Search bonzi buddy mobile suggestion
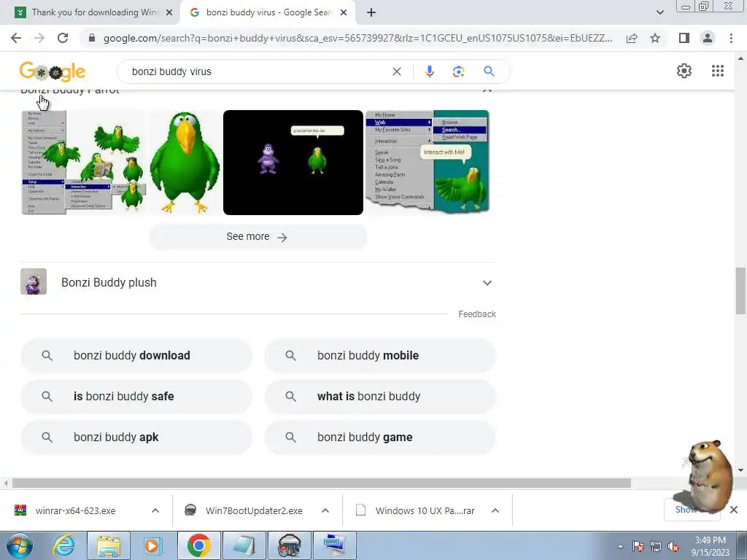 pyautogui.click(x=379, y=355)
